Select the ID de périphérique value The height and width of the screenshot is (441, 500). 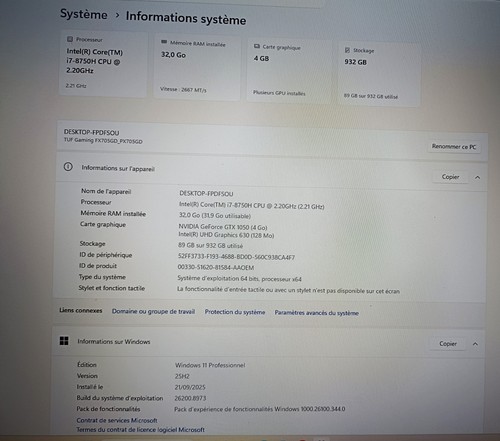[236, 257]
